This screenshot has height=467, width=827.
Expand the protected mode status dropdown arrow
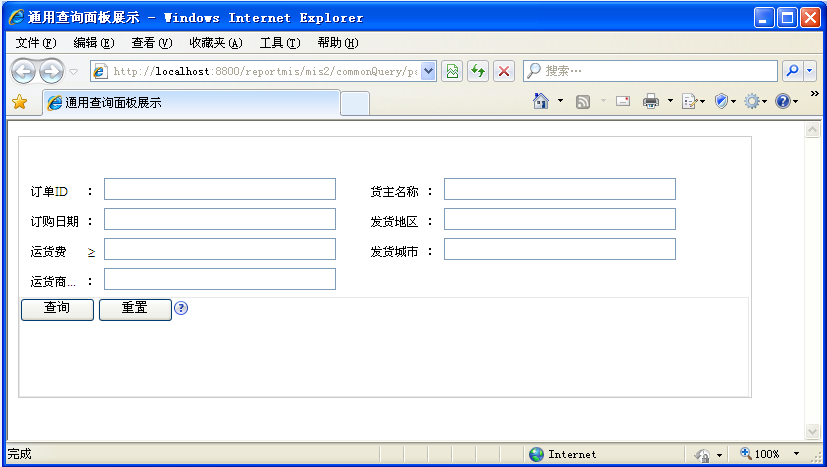pyautogui.click(x=719, y=455)
